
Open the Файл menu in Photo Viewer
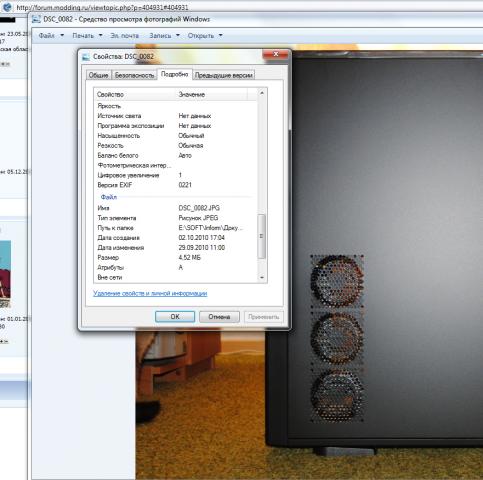tap(51, 35)
